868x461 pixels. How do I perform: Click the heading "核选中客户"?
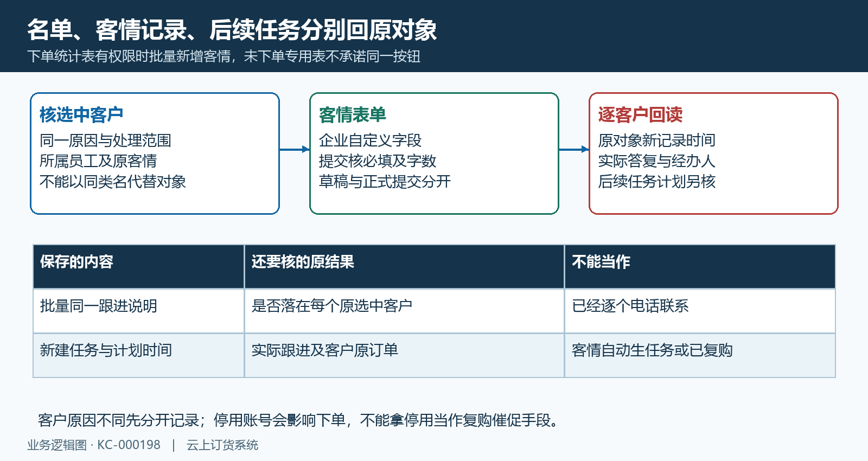click(x=81, y=114)
